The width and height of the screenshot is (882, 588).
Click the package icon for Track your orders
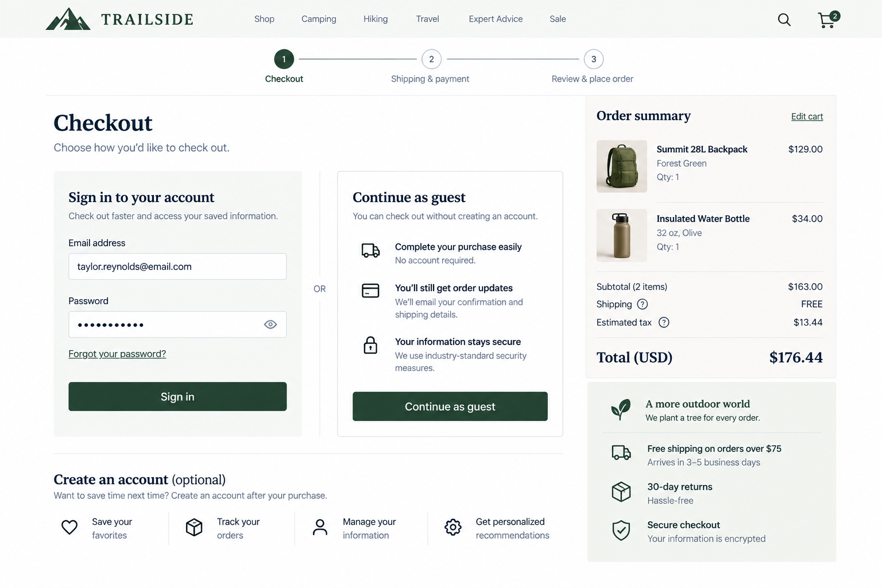coord(194,527)
